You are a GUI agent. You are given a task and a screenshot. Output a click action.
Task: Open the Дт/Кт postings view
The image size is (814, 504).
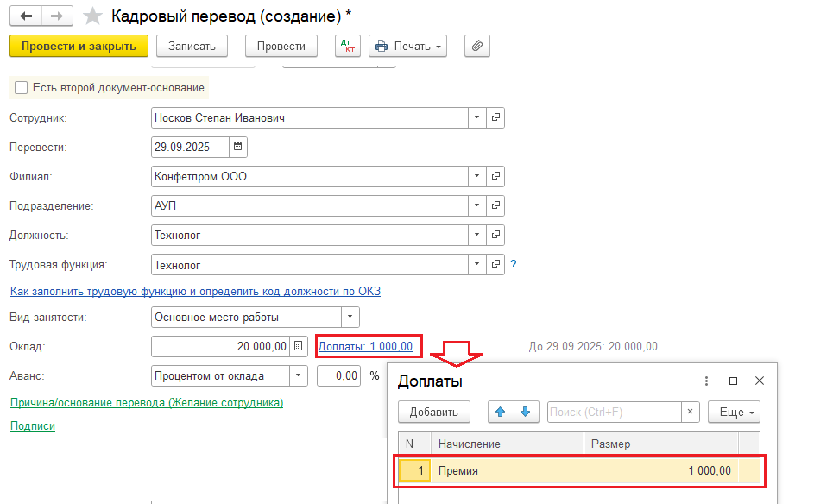click(x=348, y=46)
